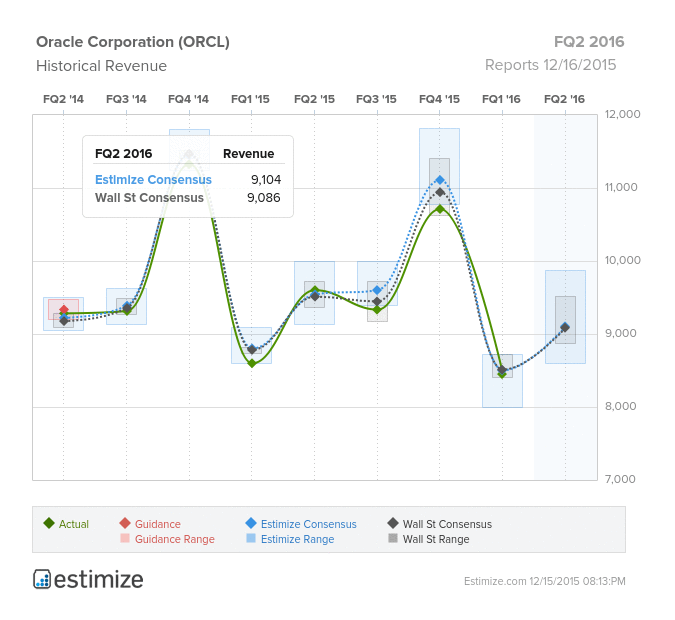This screenshot has height=620, width=675.
Task: Click the tooltip's Revenue column header
Action: click(248, 154)
